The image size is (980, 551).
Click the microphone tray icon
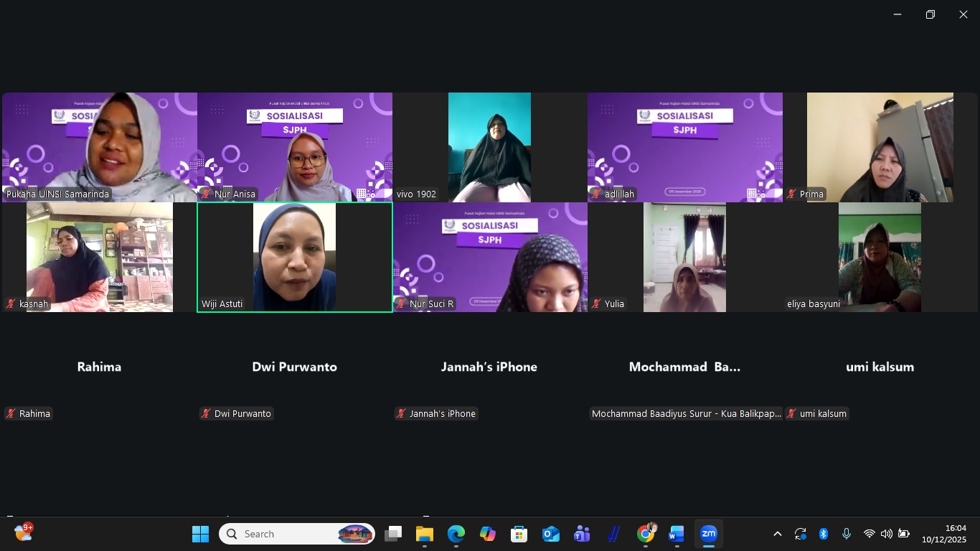[847, 534]
